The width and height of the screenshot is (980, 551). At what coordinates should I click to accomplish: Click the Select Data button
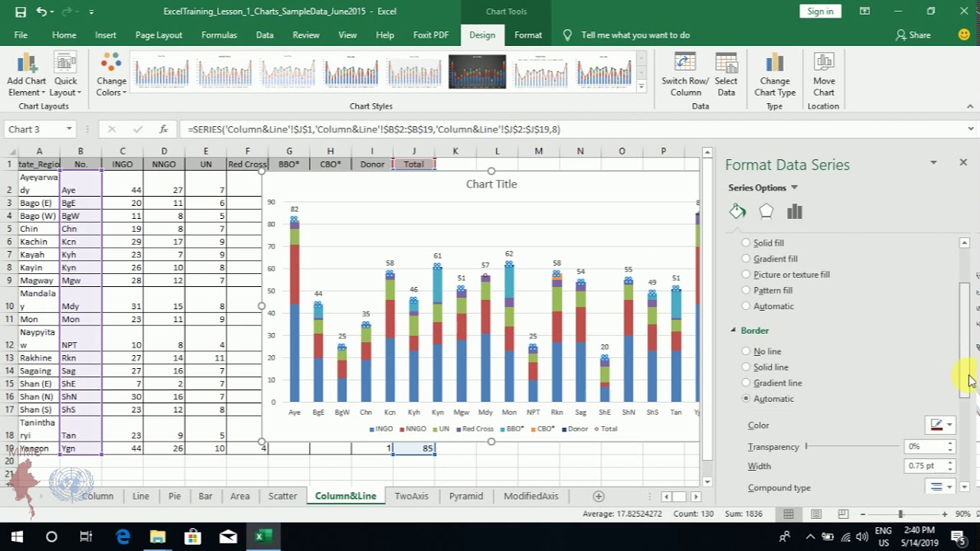(726, 75)
